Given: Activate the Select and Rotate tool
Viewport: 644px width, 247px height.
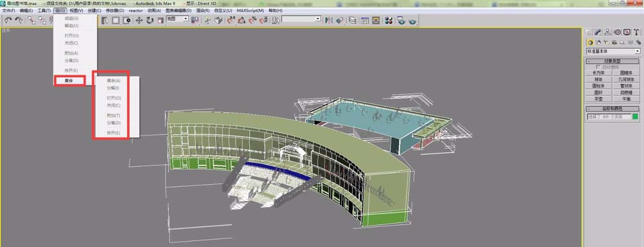Looking at the screenshot, I should pyautogui.click(x=150, y=20).
